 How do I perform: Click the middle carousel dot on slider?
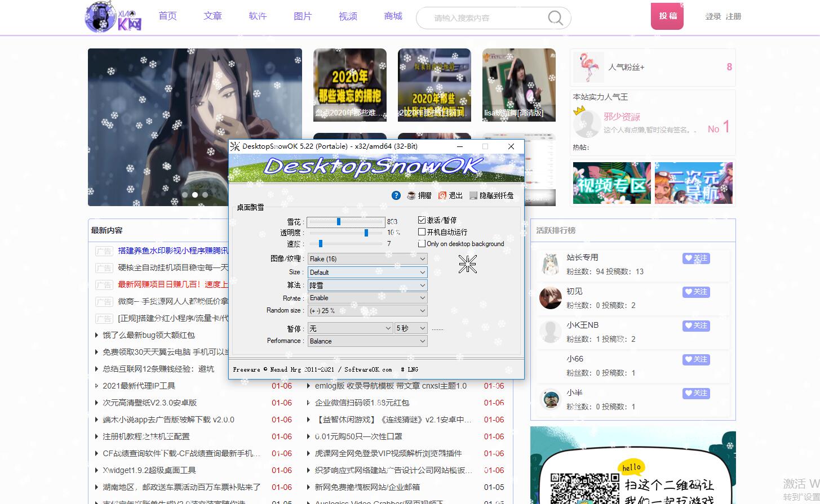(195, 195)
